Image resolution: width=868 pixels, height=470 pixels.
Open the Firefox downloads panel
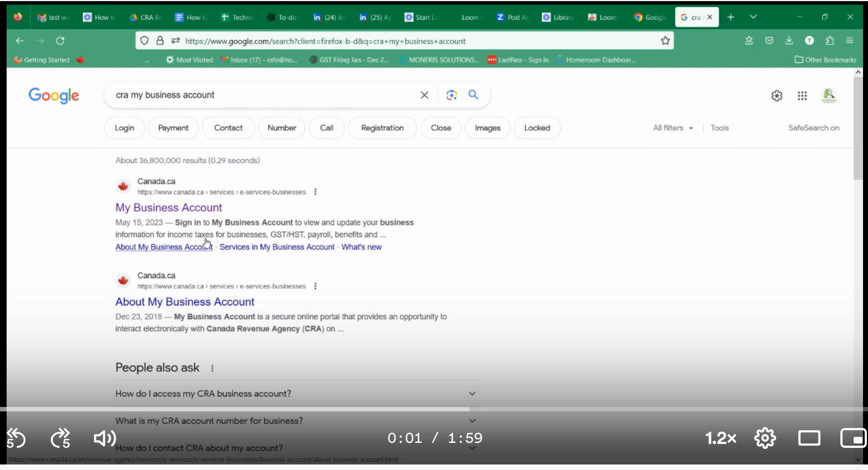click(x=789, y=40)
